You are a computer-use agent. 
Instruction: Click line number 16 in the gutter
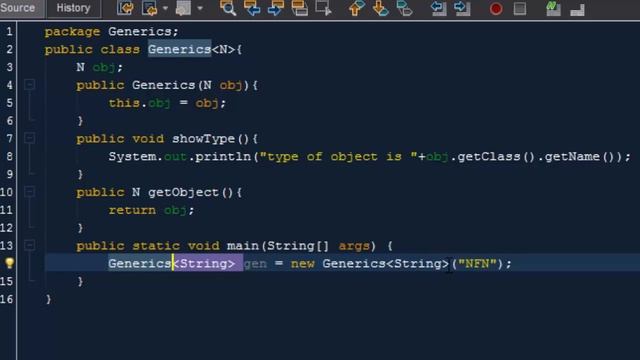7,299
